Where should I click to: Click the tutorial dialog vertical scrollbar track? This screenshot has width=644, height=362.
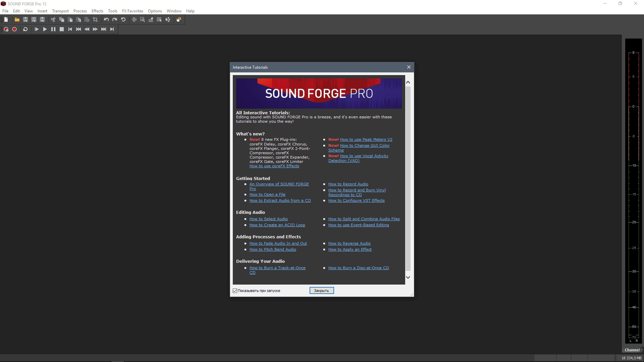click(408, 179)
